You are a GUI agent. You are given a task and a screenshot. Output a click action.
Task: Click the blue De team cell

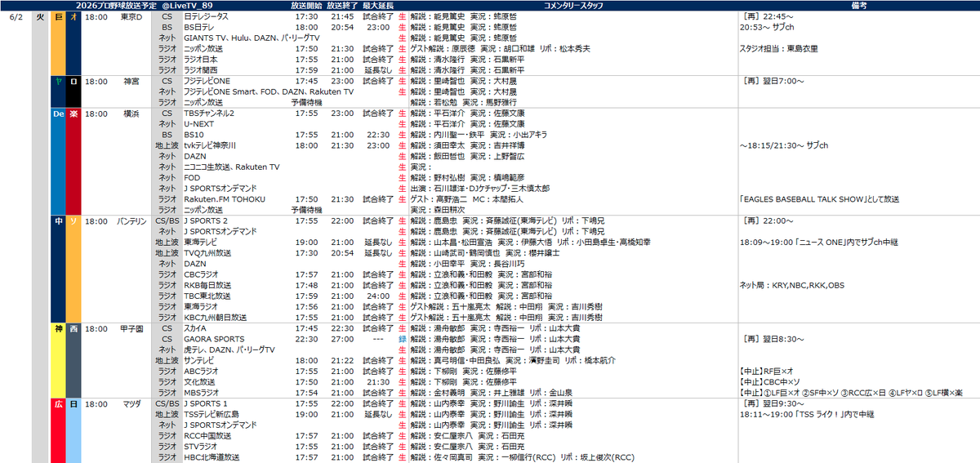pyautogui.click(x=59, y=162)
